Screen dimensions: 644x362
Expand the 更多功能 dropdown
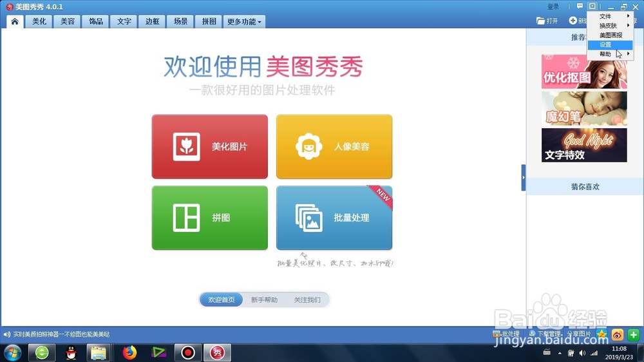pos(244,21)
